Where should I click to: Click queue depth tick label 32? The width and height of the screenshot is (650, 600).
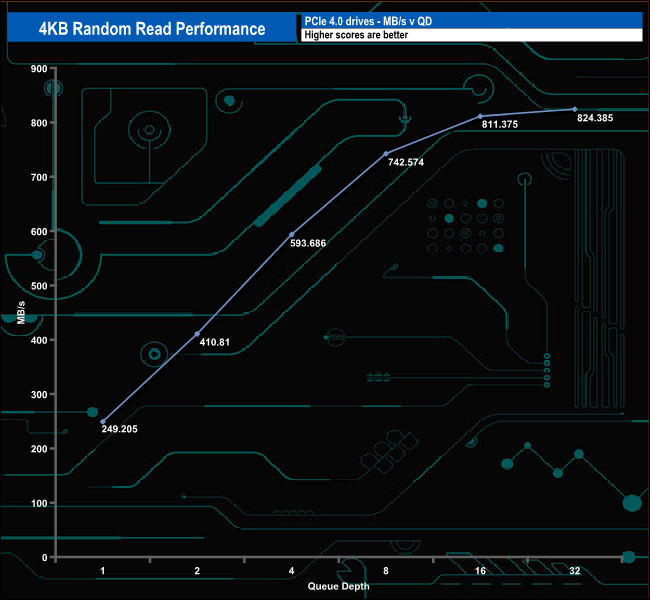[574, 571]
